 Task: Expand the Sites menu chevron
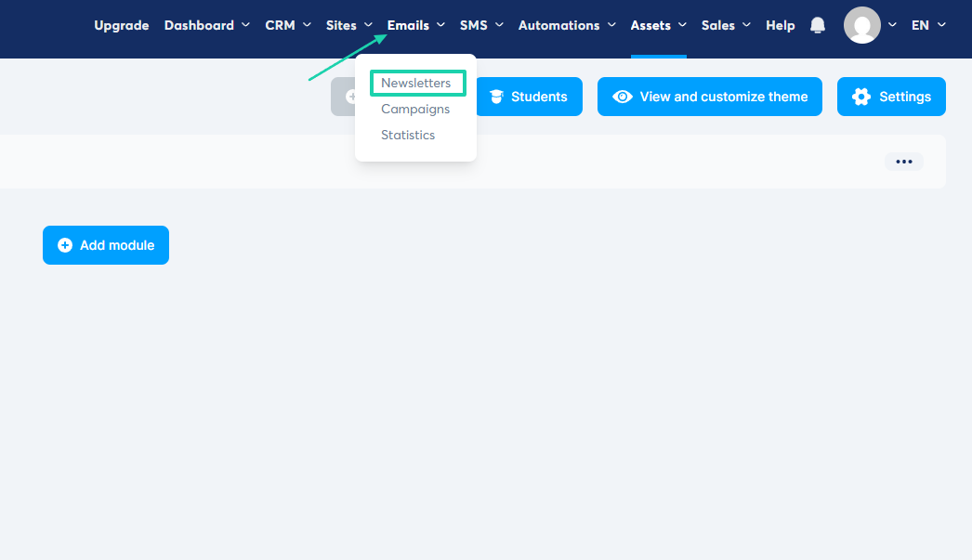point(368,25)
